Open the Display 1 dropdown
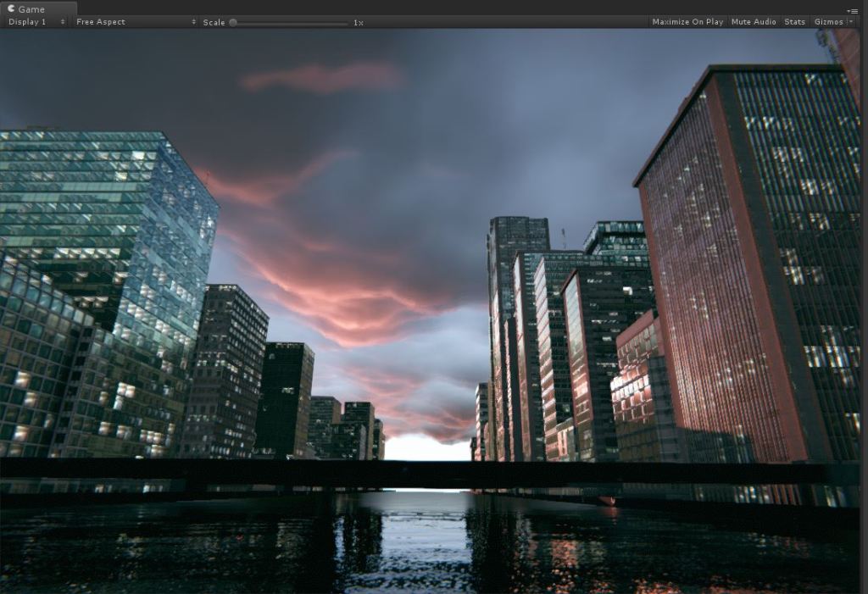 (x=36, y=22)
